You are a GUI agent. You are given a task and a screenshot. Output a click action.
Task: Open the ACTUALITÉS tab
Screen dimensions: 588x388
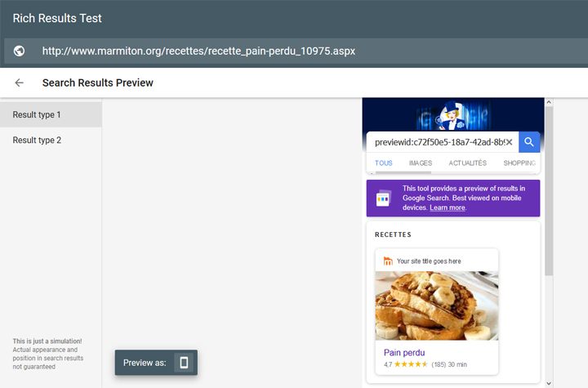click(467, 163)
